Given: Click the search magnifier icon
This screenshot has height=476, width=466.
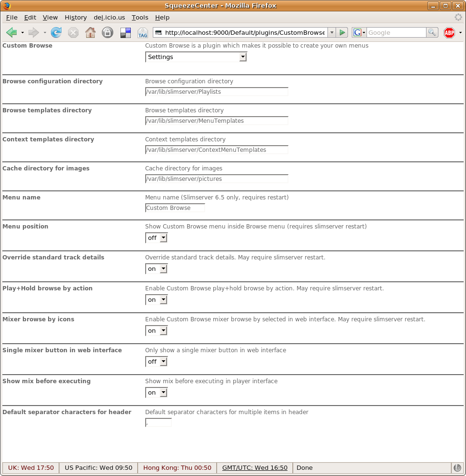Looking at the screenshot, I should tap(432, 32).
